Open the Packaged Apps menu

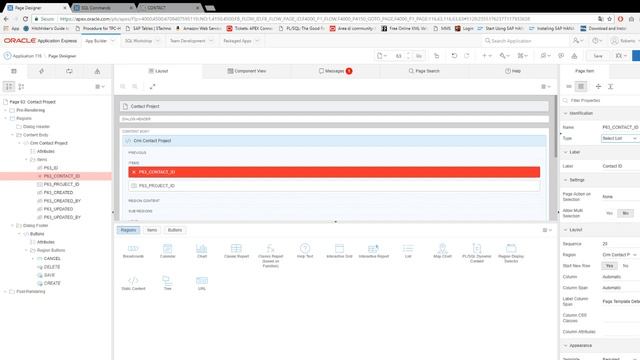(x=241, y=41)
